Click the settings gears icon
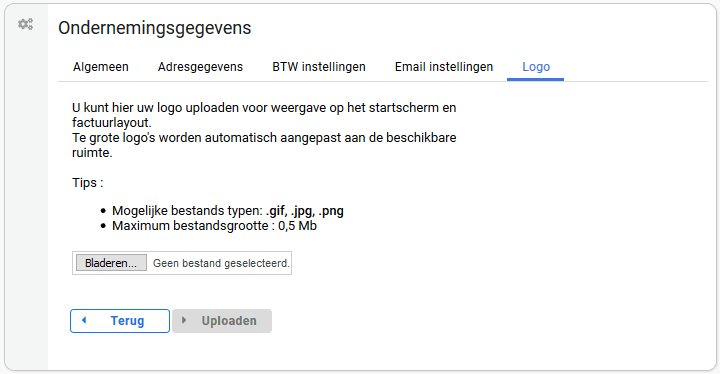 point(25,24)
